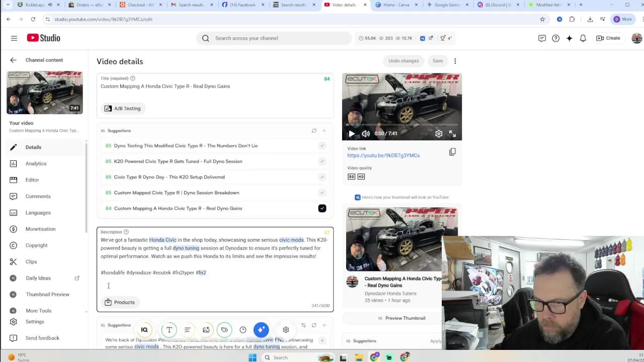Open Settings in the sidebar
The width and height of the screenshot is (644, 362).
[44, 322]
